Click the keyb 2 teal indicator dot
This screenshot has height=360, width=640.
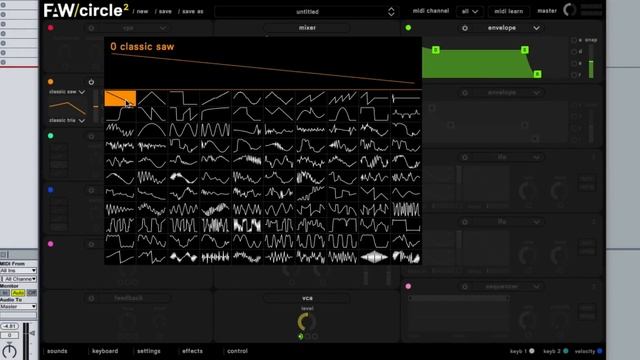566,351
